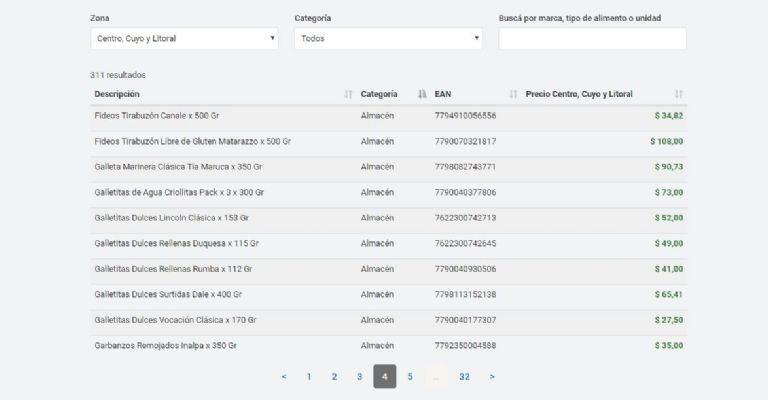Jump to page 1
Image resolution: width=768 pixels, height=400 pixels.
tap(309, 377)
